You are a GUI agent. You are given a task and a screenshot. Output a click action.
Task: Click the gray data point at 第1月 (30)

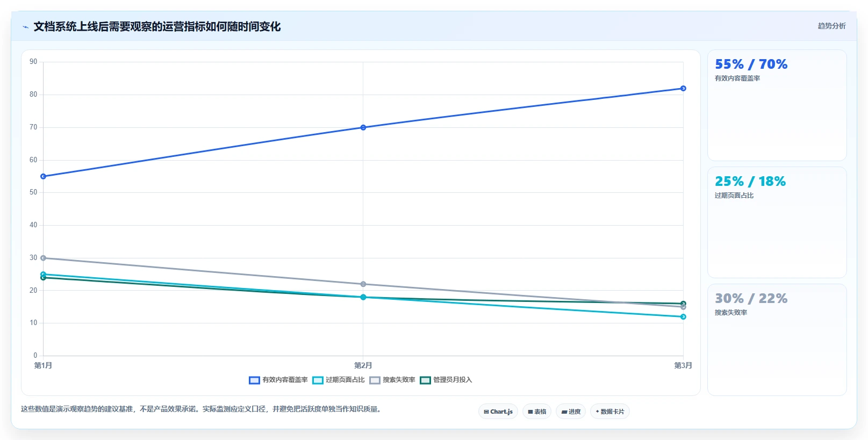[44, 258]
